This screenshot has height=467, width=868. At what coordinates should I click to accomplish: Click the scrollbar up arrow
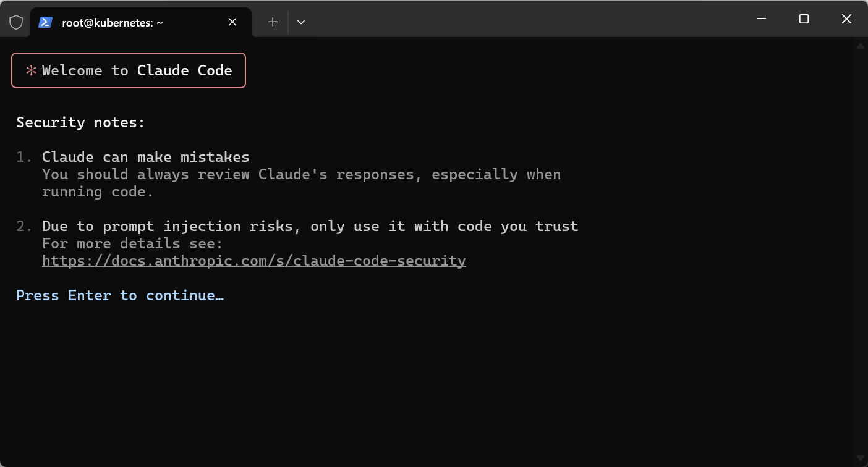pos(860,46)
